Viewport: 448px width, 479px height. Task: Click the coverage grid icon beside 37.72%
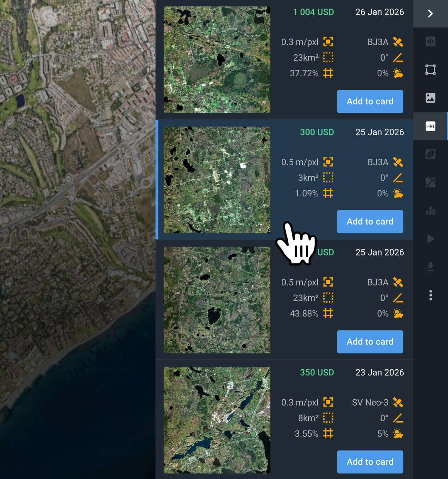tap(328, 73)
